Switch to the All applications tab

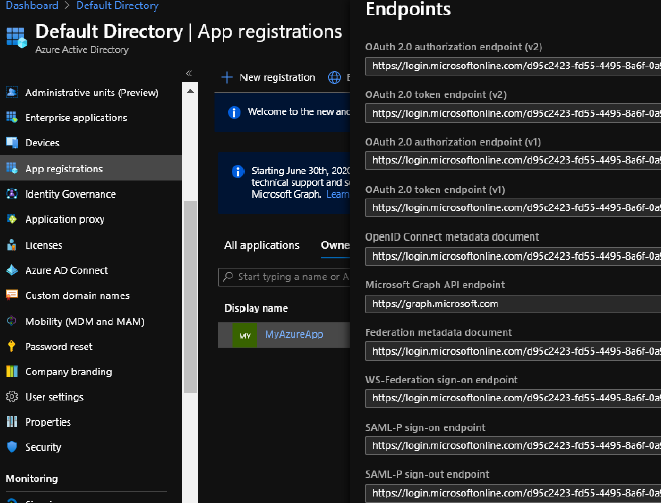click(262, 245)
